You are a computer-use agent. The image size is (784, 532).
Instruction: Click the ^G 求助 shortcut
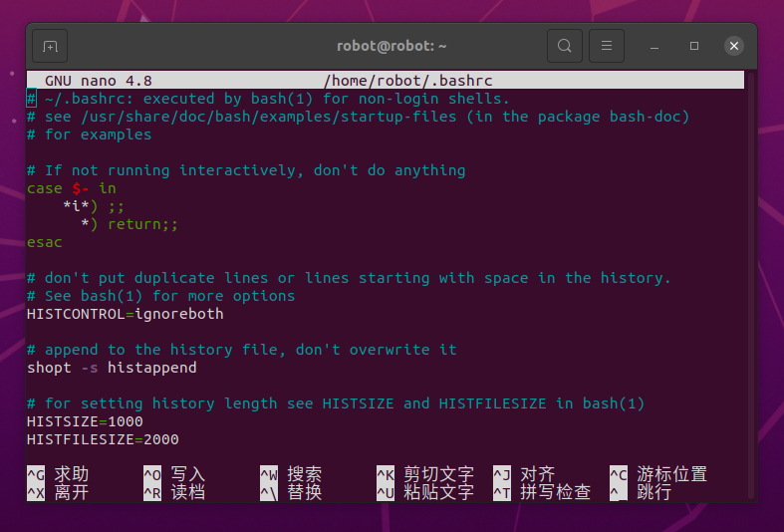point(58,474)
